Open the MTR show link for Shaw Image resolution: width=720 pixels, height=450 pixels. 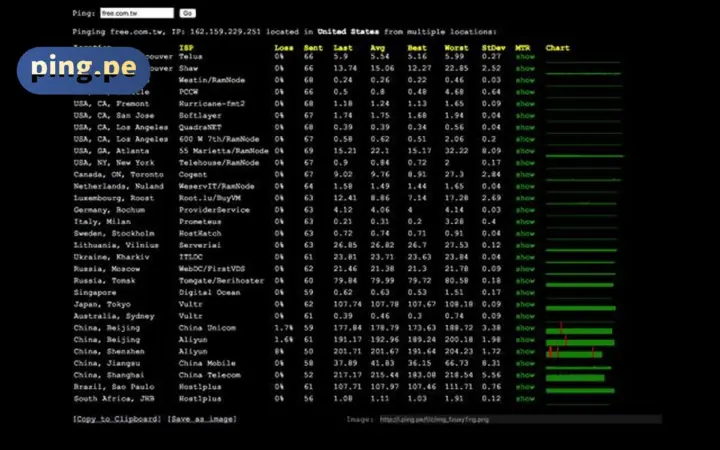525,68
